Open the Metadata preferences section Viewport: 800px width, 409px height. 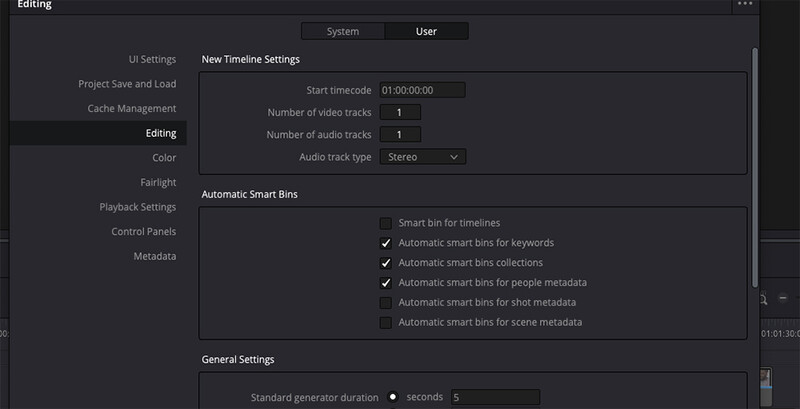[x=155, y=256]
